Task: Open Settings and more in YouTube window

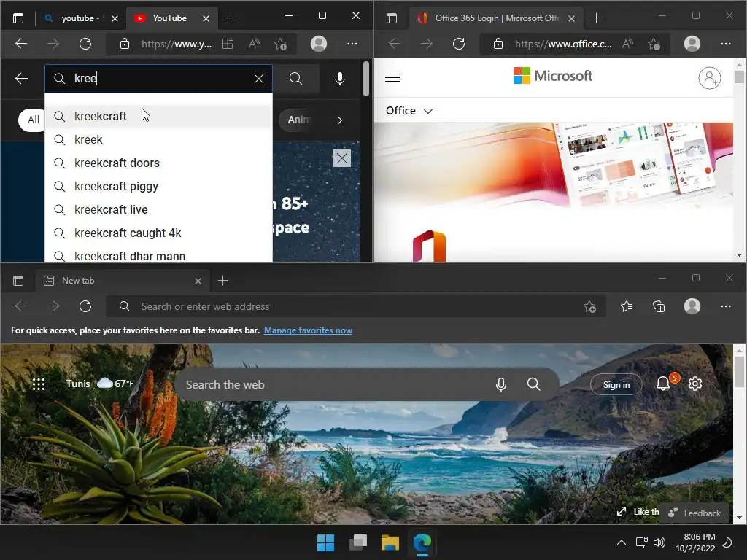Action: pyautogui.click(x=352, y=44)
